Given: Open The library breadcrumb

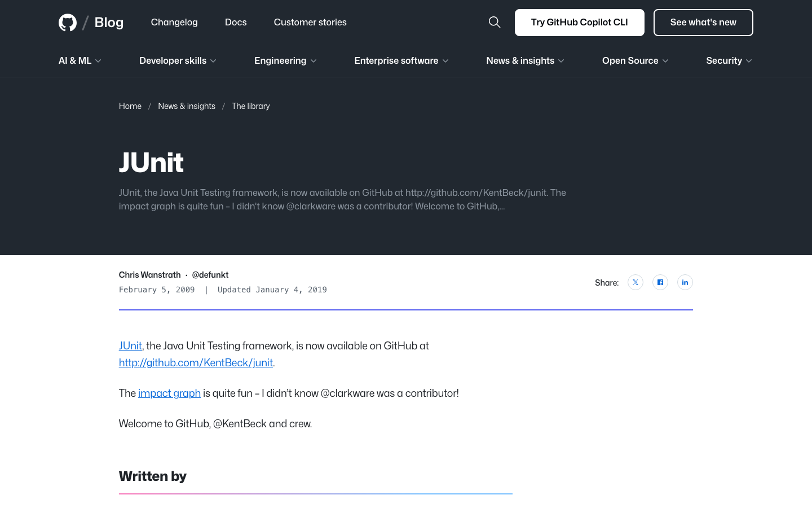Looking at the screenshot, I should click(251, 106).
